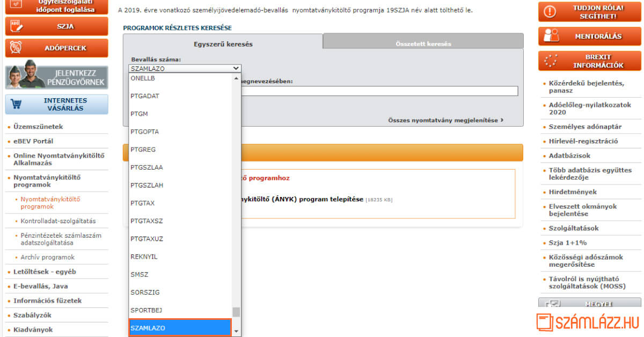Click the SZJA calculator icon
644x337 pixels.
coord(16,26)
